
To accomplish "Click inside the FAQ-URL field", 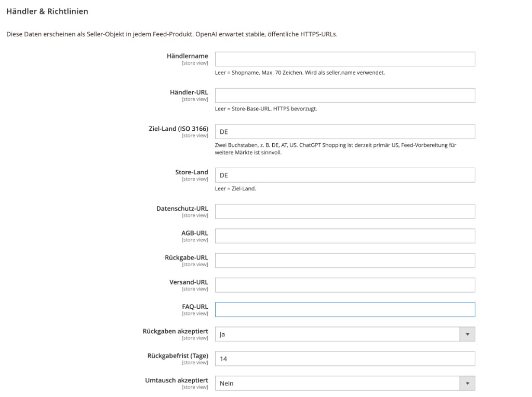I will tap(345, 309).
